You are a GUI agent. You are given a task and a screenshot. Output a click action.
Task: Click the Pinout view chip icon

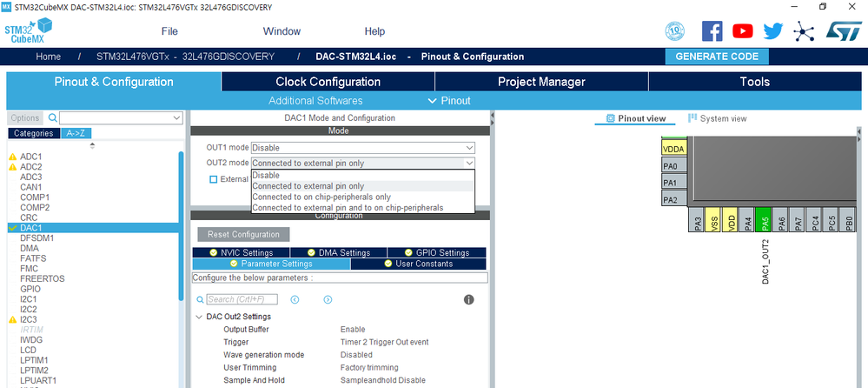(x=611, y=118)
